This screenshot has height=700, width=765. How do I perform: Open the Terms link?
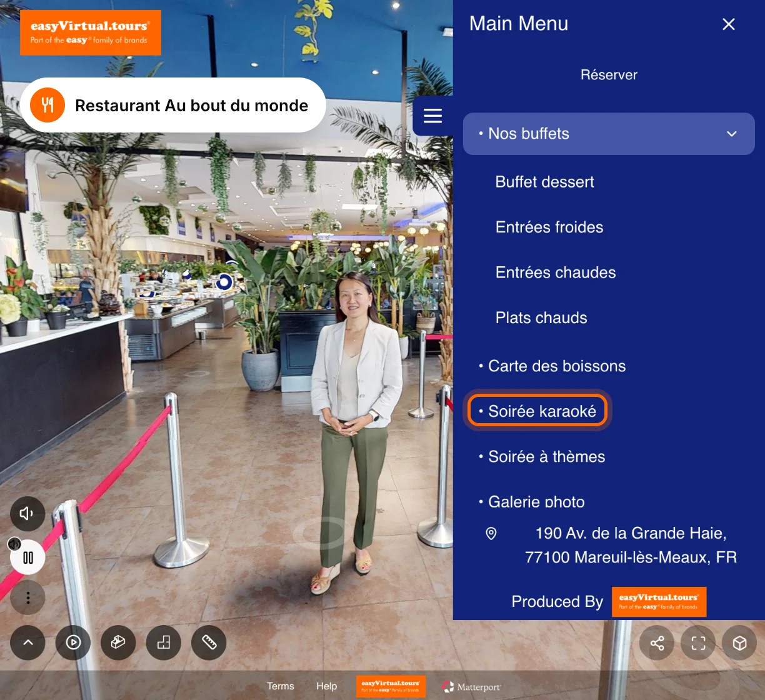point(281,686)
